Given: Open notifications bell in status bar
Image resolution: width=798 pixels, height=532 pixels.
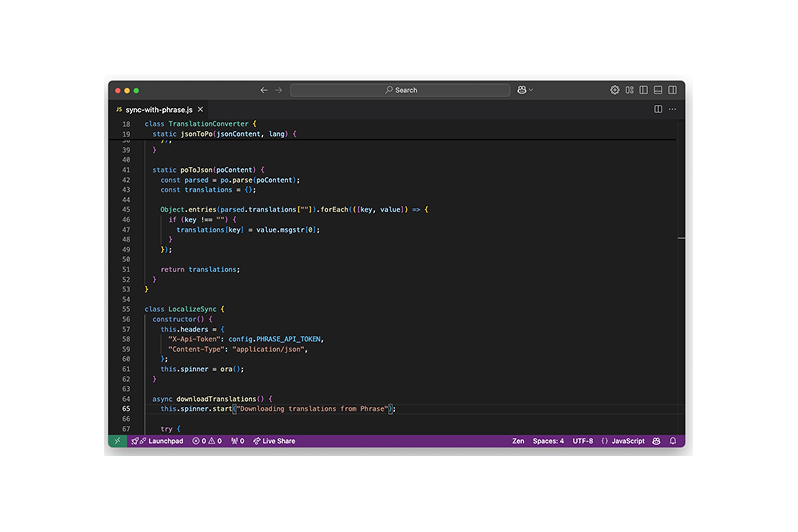Looking at the screenshot, I should click(x=672, y=441).
